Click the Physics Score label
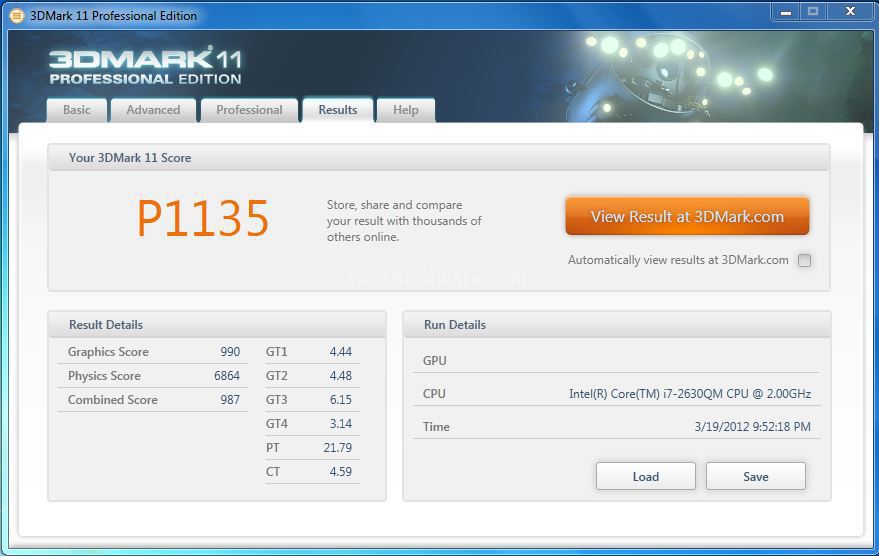The width and height of the screenshot is (879, 556). pos(104,376)
